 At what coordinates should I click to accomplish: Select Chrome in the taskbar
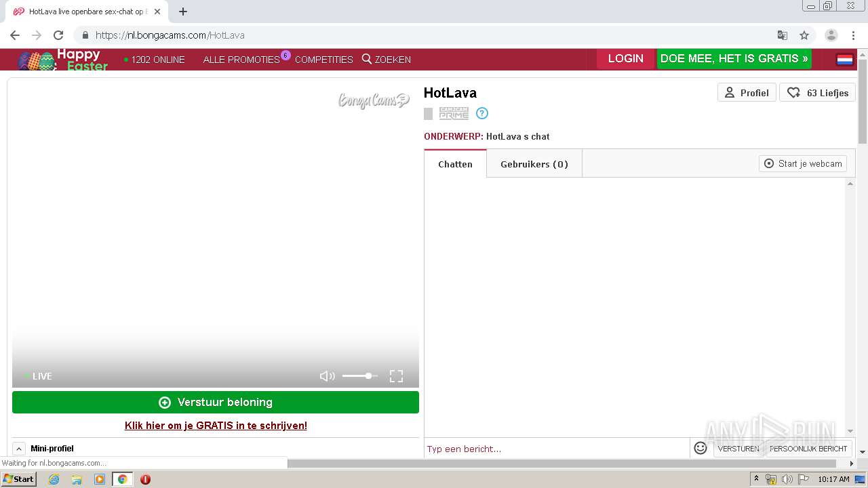[122, 479]
